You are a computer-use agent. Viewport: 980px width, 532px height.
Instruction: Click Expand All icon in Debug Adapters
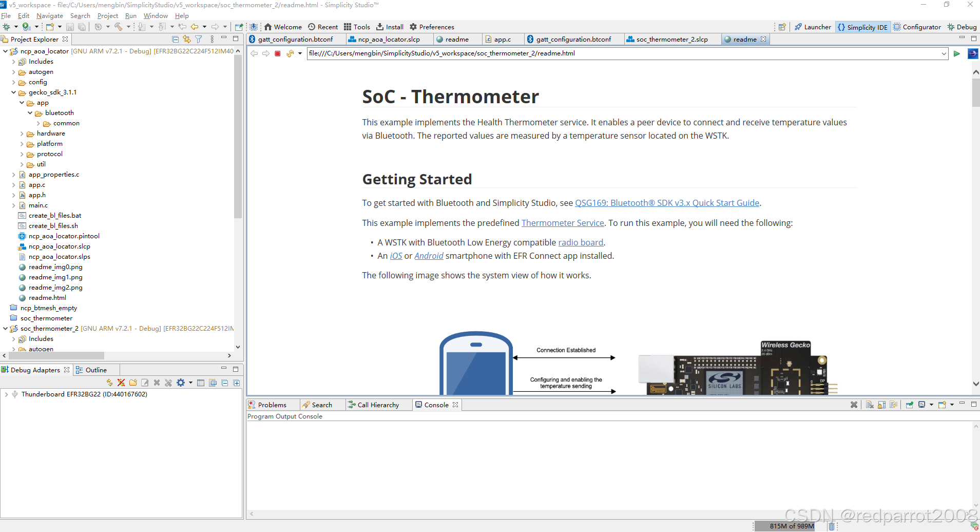(237, 383)
